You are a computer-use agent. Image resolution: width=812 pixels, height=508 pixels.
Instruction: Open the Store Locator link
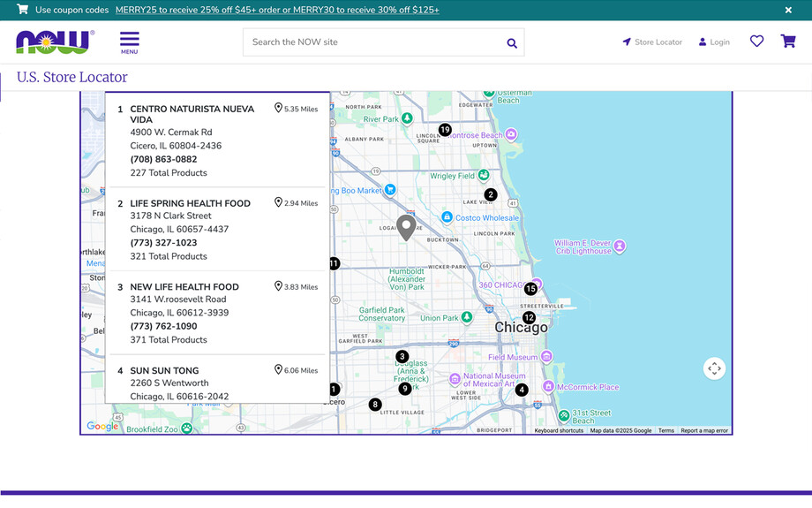(652, 42)
